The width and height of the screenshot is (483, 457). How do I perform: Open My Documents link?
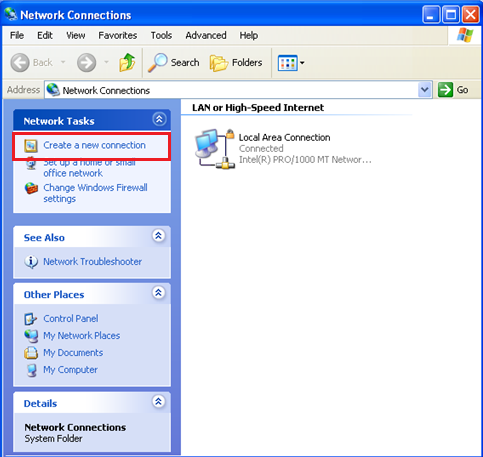pos(73,353)
